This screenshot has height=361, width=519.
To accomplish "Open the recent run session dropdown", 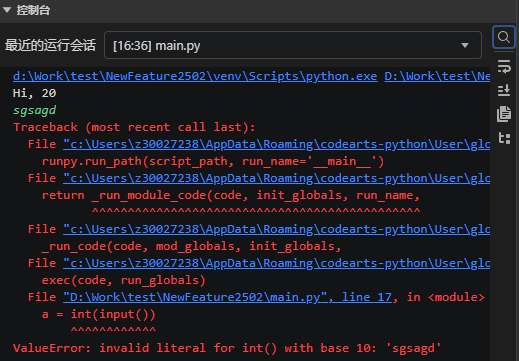I will pyautogui.click(x=293, y=45).
